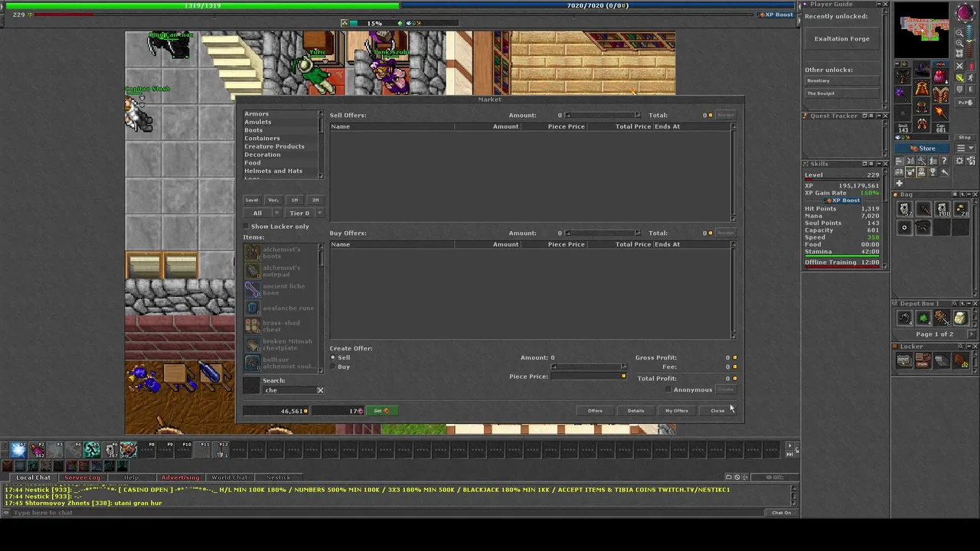
Task: Open the Advertising chat tab
Action: tap(180, 478)
